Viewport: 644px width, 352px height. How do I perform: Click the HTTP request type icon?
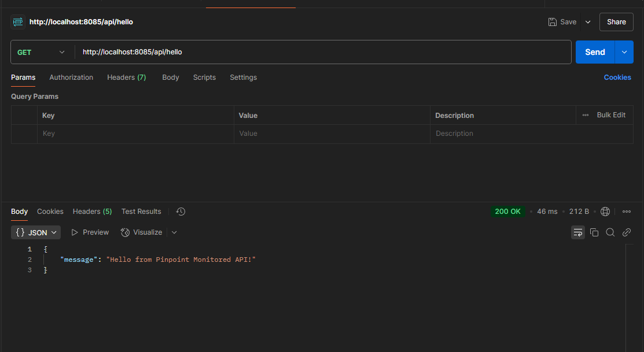point(18,22)
